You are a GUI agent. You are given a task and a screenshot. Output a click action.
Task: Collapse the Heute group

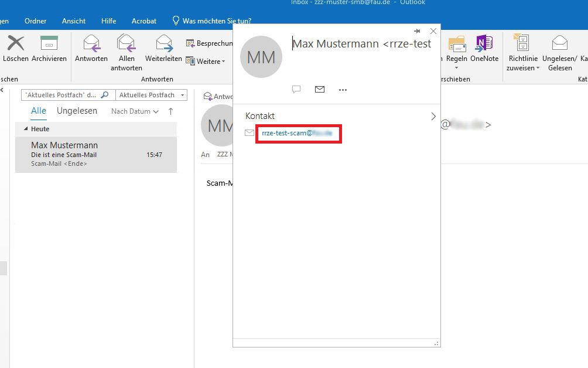(26, 129)
